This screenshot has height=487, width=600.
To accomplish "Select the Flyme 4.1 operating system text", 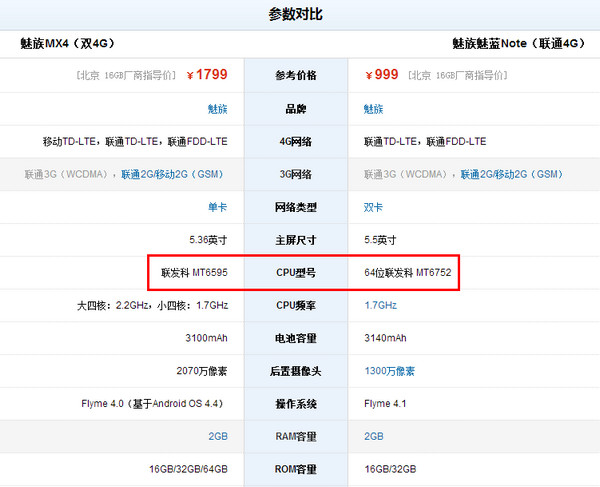I will click(x=385, y=404).
